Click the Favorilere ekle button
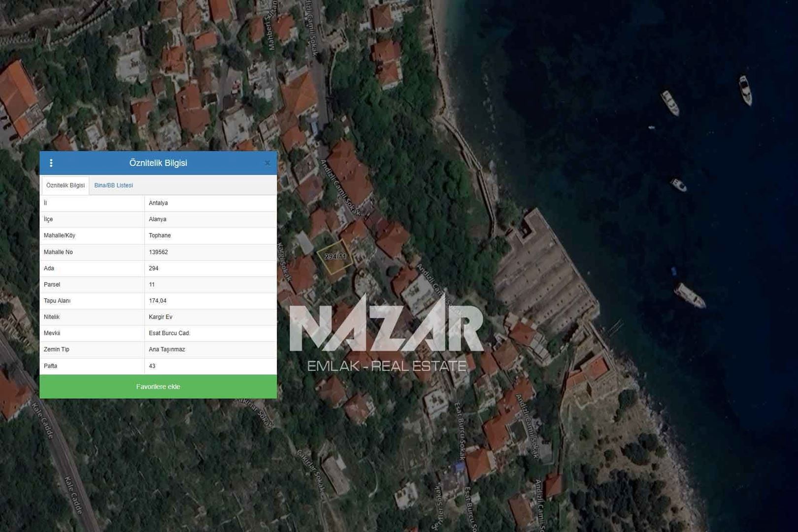Viewport: 798px width, 532px height. click(x=158, y=387)
